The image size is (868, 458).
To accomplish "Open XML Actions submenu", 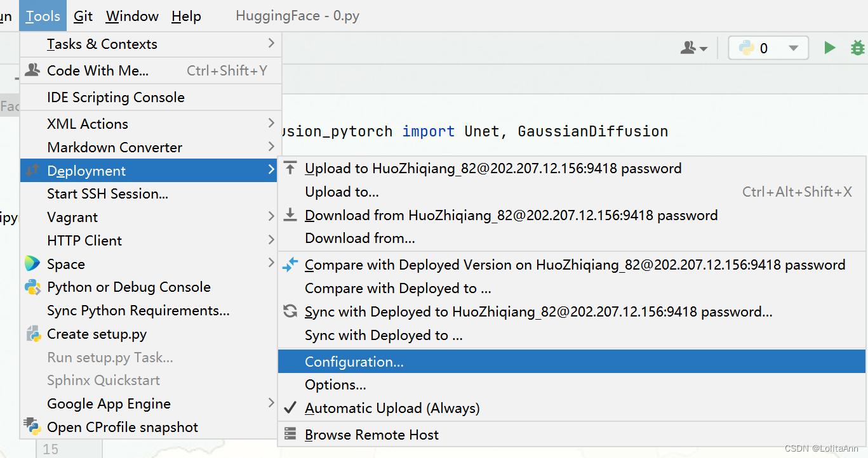I will pos(151,124).
